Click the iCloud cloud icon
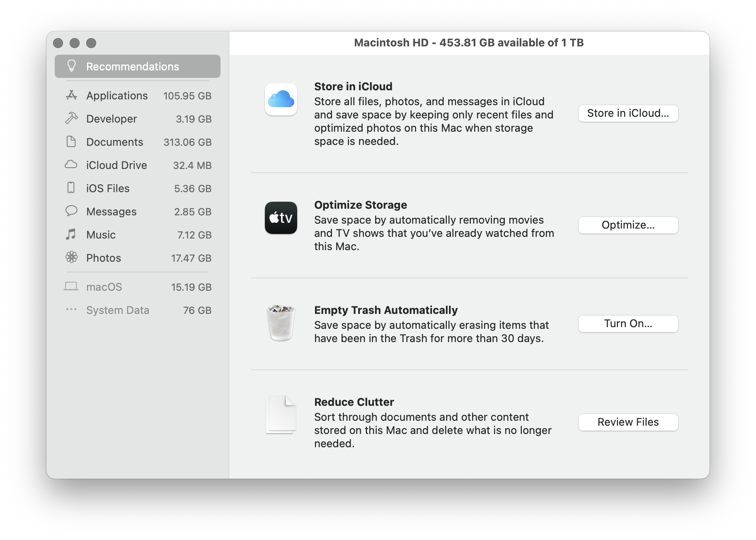Screen dimensions: 756x540 tap(281, 99)
